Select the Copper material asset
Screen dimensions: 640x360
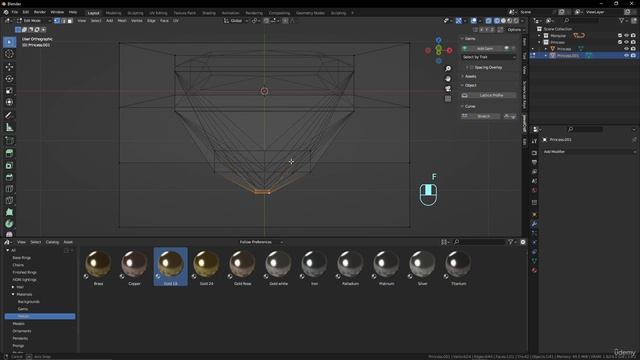pos(134,267)
